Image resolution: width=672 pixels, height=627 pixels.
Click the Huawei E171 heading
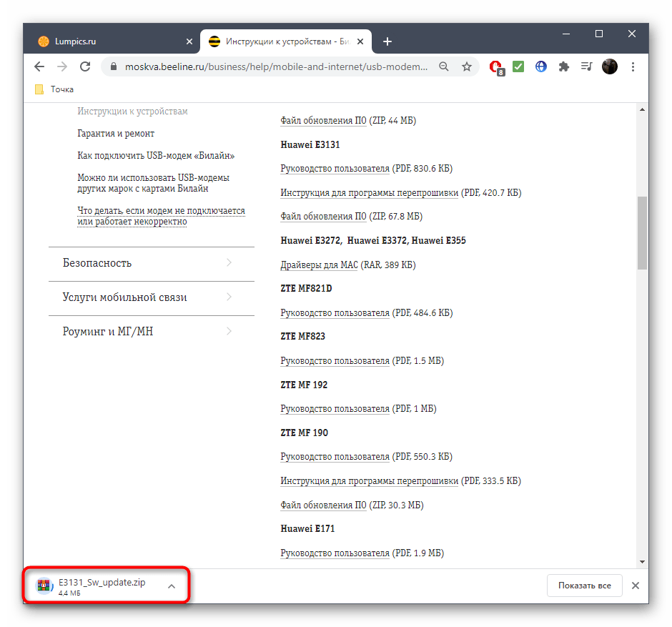[307, 529]
